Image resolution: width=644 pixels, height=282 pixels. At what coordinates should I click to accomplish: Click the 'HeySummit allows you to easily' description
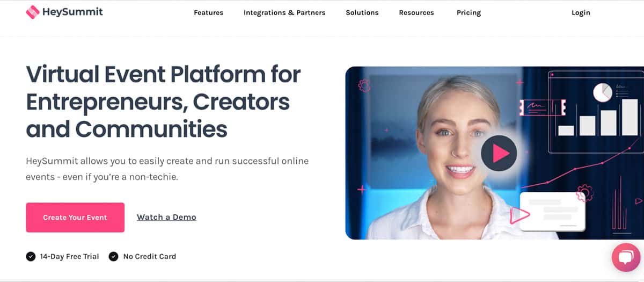(167, 169)
